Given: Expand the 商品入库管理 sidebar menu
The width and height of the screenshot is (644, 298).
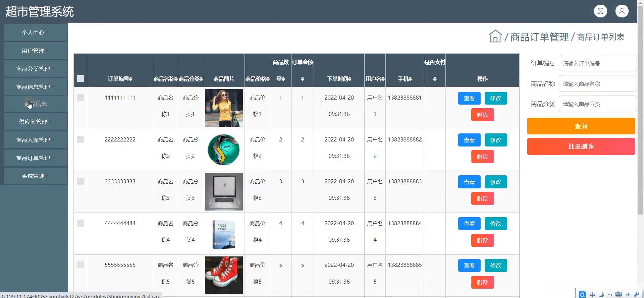Looking at the screenshot, I should [x=36, y=140].
